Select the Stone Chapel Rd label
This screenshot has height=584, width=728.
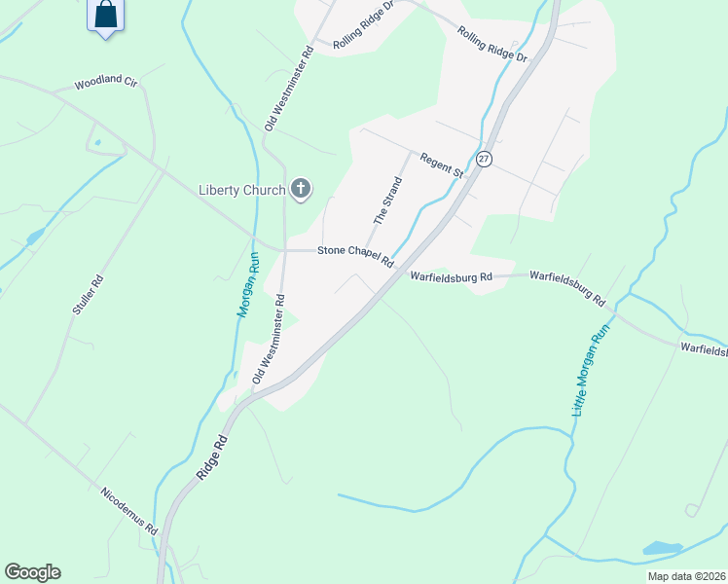(355, 256)
